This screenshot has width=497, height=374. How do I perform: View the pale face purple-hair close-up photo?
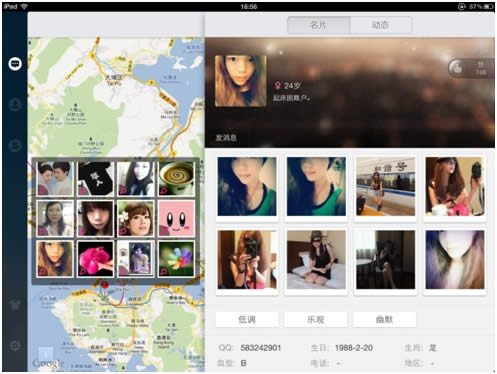pyautogui.click(x=455, y=260)
